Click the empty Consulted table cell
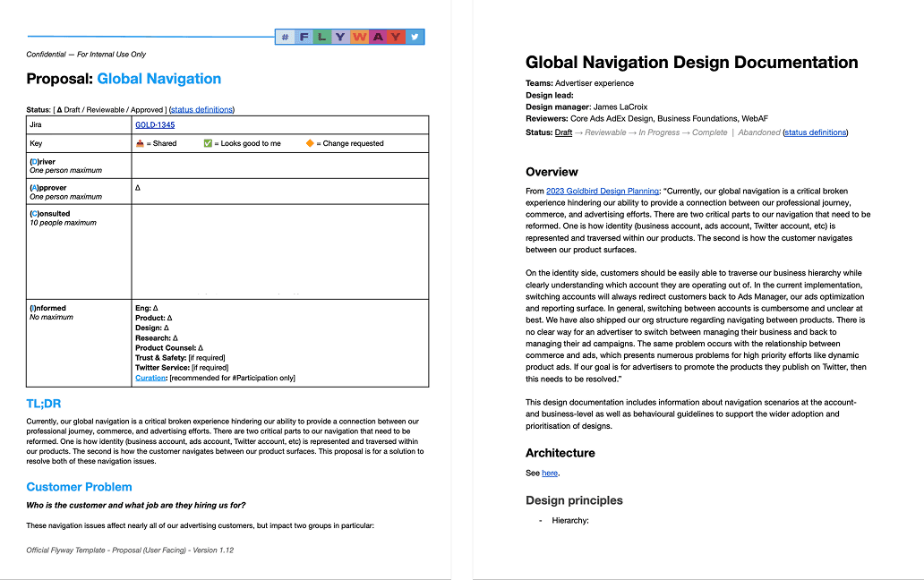924x580 pixels. (279, 252)
